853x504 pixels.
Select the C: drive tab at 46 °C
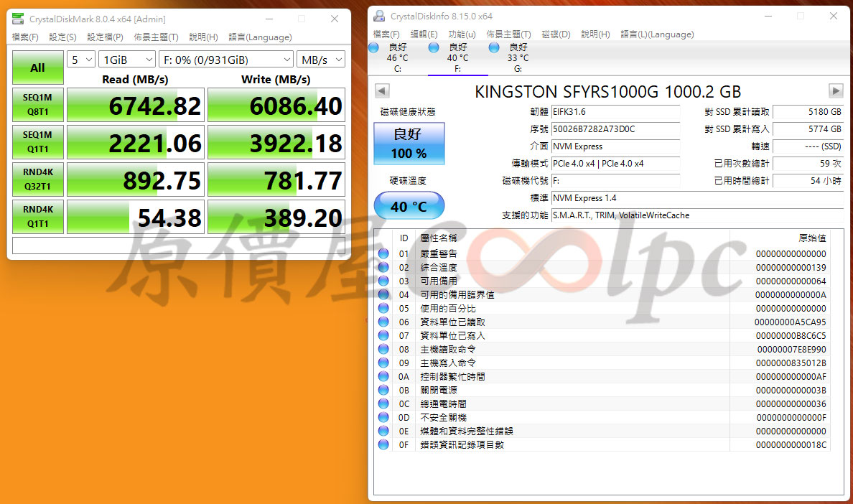coord(398,57)
